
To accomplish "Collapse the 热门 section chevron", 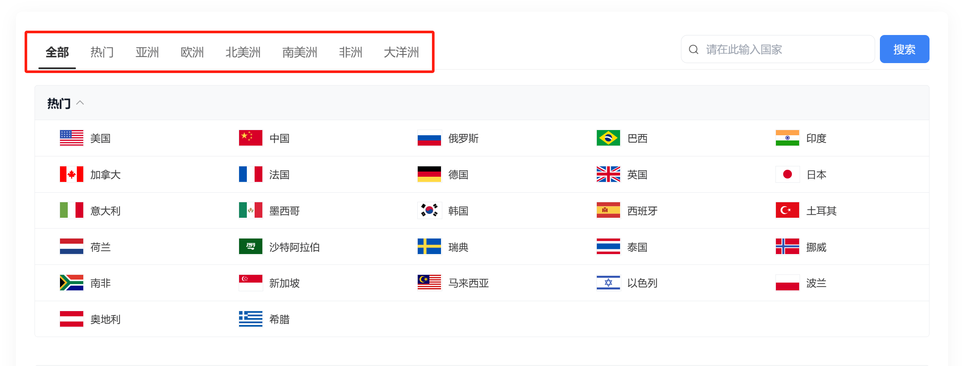I will coord(80,103).
